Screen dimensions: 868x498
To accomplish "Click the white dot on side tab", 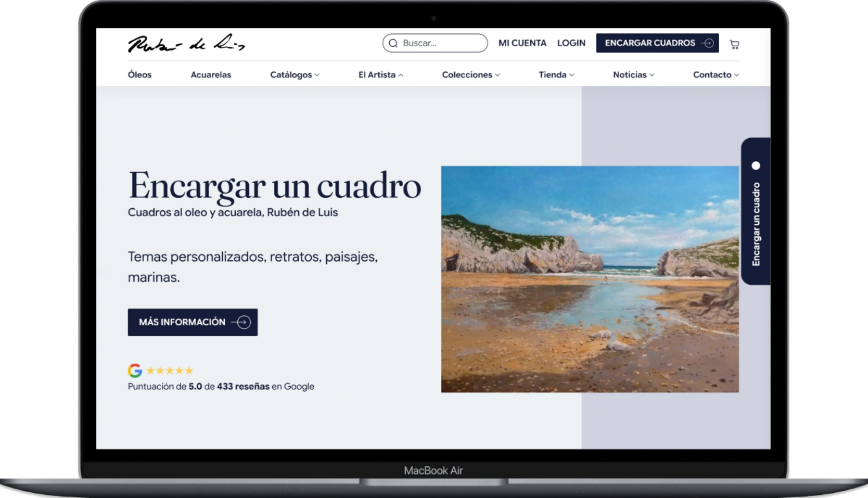I will coord(756,166).
